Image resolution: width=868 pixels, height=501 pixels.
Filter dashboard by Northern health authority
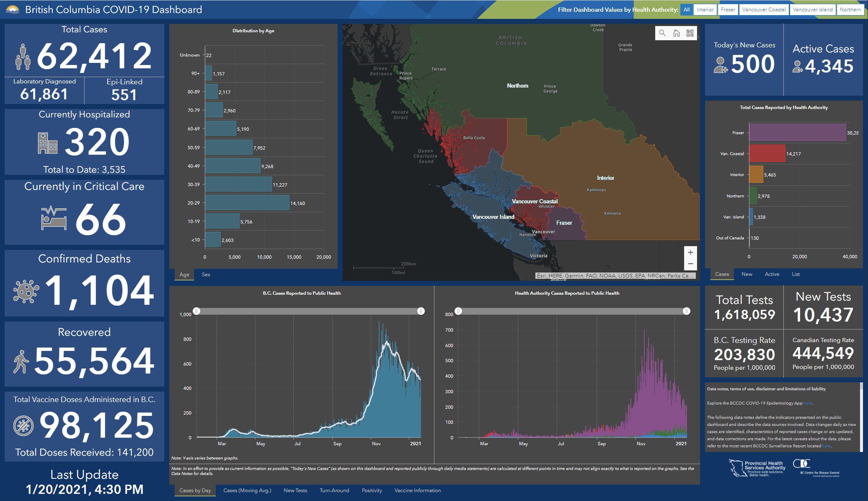(850, 10)
